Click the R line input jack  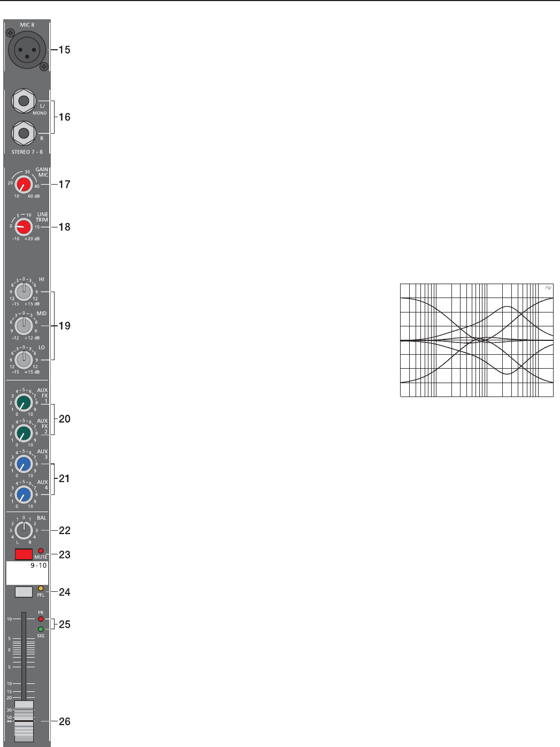pyautogui.click(x=24, y=133)
